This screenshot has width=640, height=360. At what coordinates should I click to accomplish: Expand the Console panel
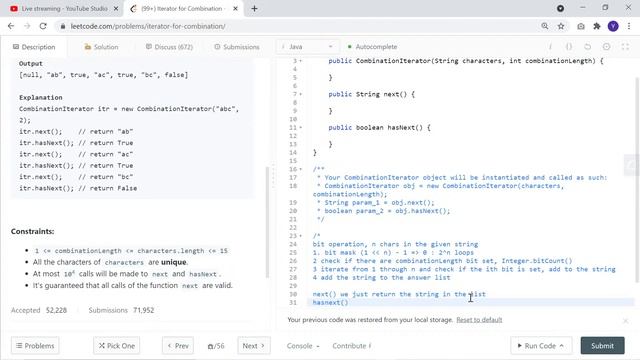[303, 346]
